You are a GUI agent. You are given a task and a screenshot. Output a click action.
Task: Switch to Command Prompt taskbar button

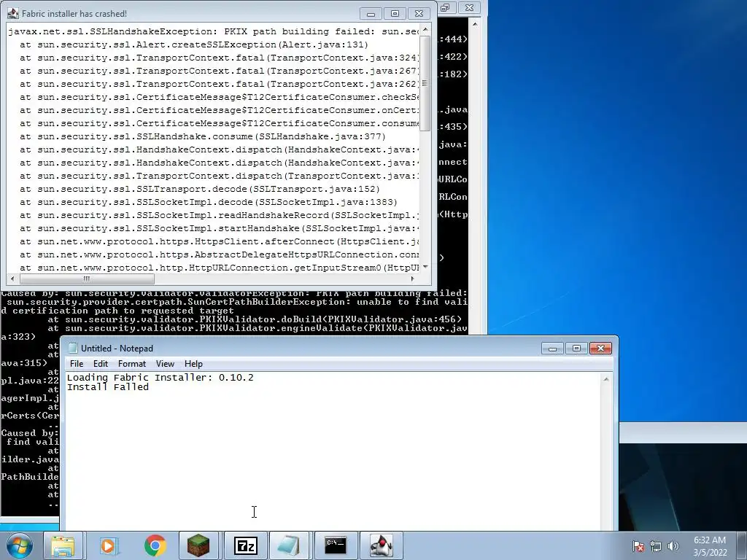click(x=336, y=545)
